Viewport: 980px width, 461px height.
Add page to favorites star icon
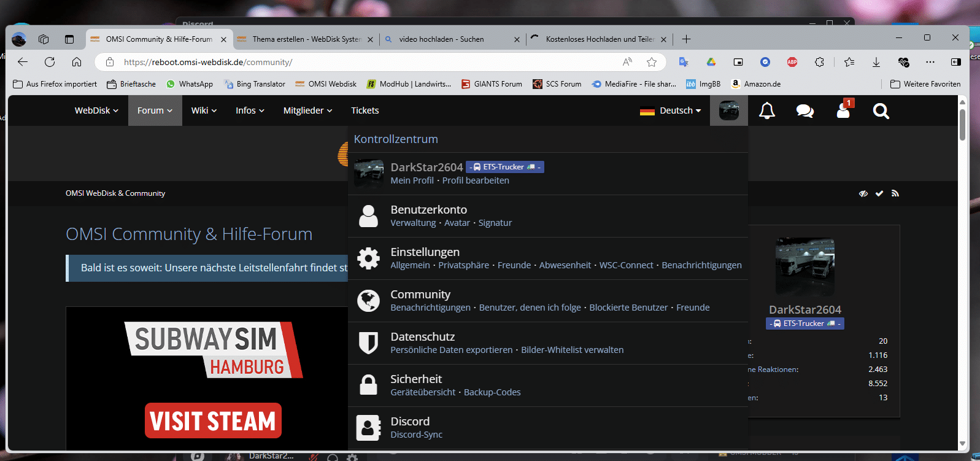(x=652, y=62)
